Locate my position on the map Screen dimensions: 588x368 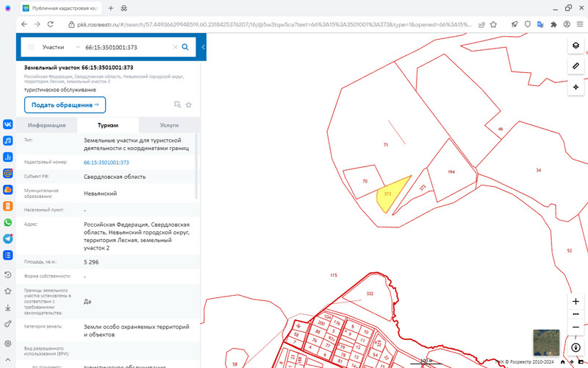(576, 347)
